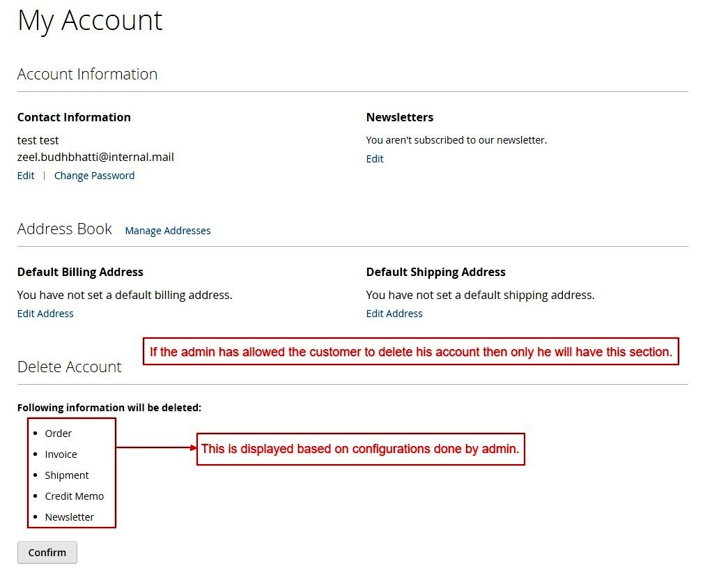This screenshot has height=575, width=728.
Task: Click the Delete Account section heading
Action: [69, 367]
